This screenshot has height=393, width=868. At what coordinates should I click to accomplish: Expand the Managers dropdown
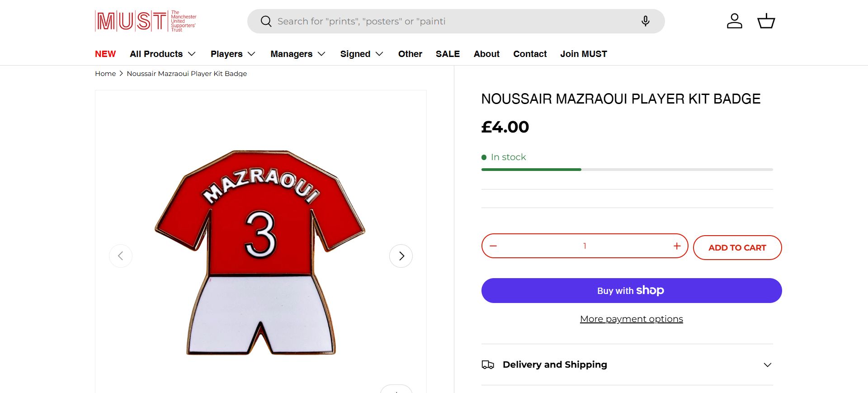click(297, 54)
